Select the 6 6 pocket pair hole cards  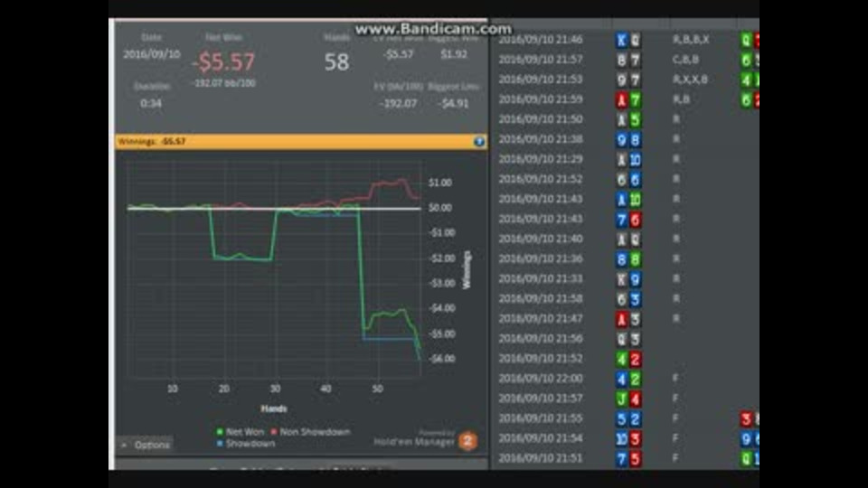[x=628, y=179]
